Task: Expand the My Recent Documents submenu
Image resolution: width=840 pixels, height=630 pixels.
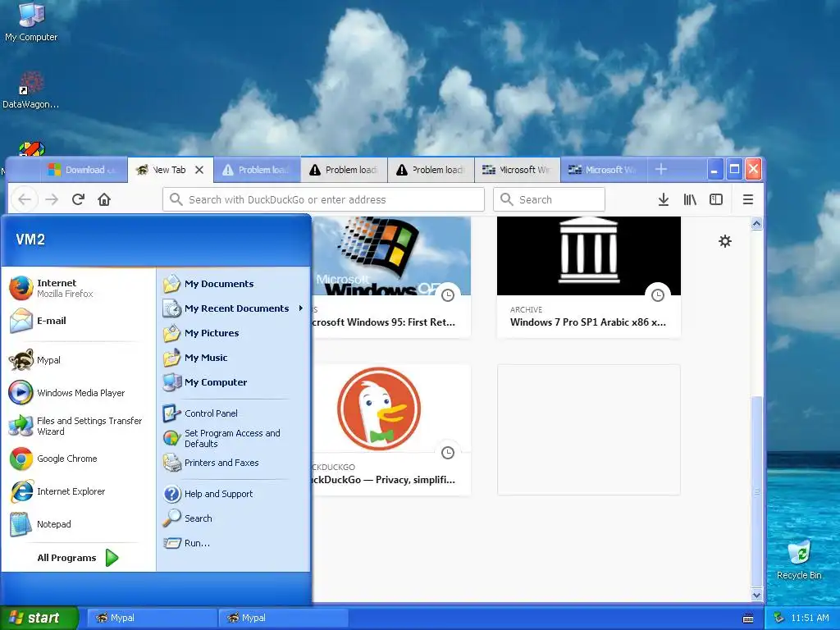Action: [x=234, y=308]
